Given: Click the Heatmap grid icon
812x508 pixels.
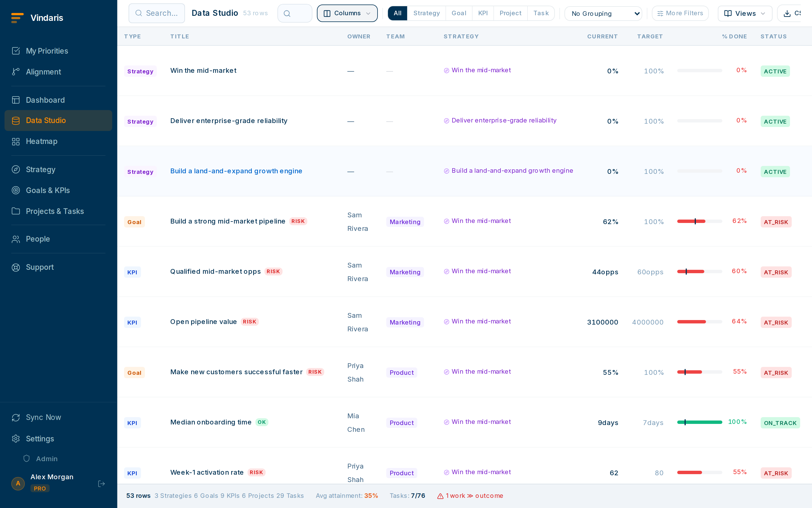Looking at the screenshot, I should [x=16, y=141].
